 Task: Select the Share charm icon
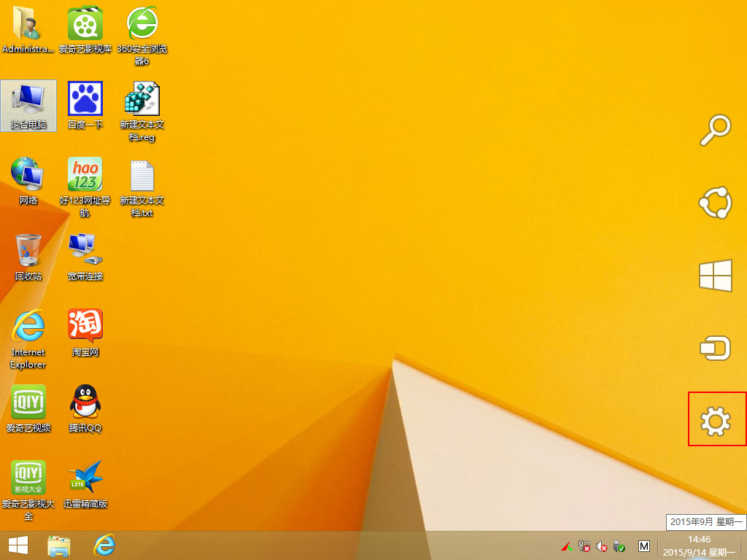pos(715,203)
